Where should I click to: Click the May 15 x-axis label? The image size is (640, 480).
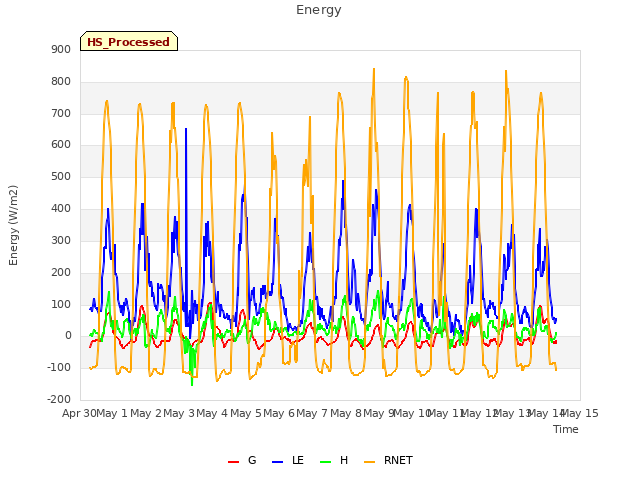tap(580, 414)
